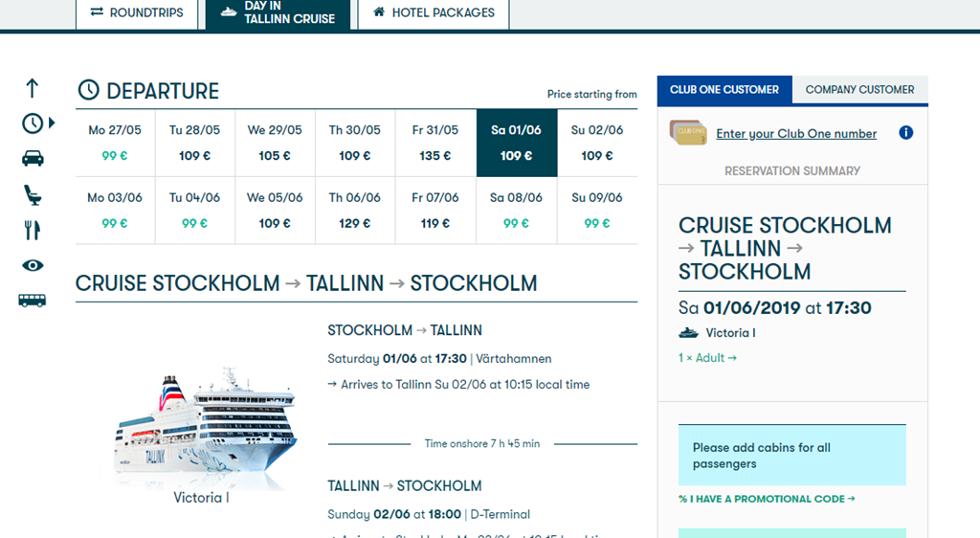
Task: Open the seat selection sidebar icon
Action: tap(33, 195)
